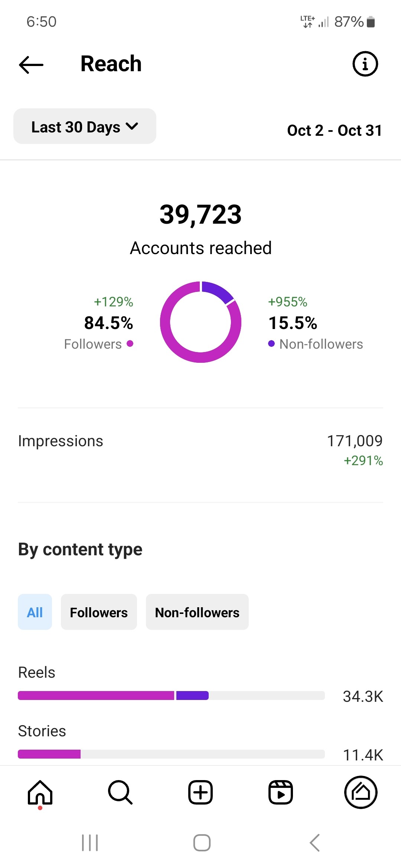The height and width of the screenshot is (868, 401).
Task: Tap the back arrow in Reach header
Action: click(x=31, y=65)
